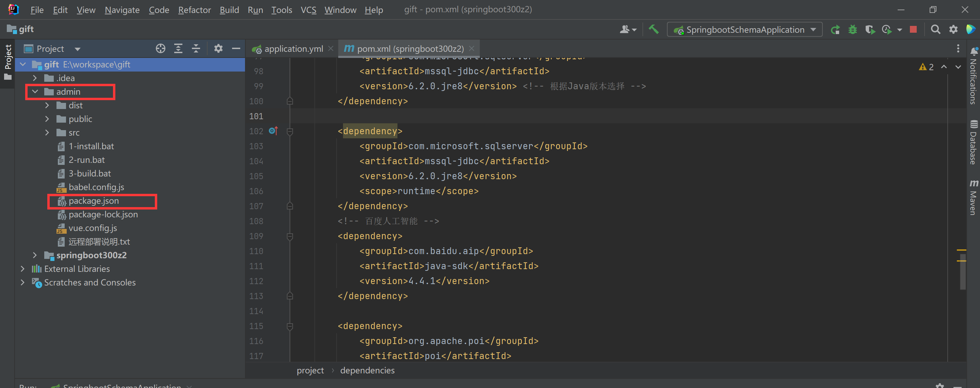This screenshot has width=980, height=388.
Task: Click Select Opened File target icon
Action: 161,48
